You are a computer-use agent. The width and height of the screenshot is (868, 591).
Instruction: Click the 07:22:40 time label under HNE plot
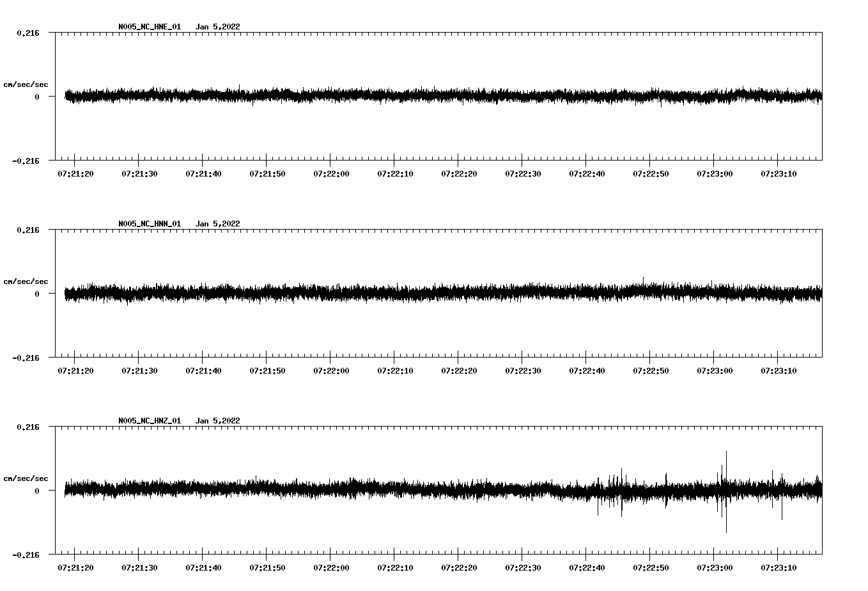pos(587,174)
